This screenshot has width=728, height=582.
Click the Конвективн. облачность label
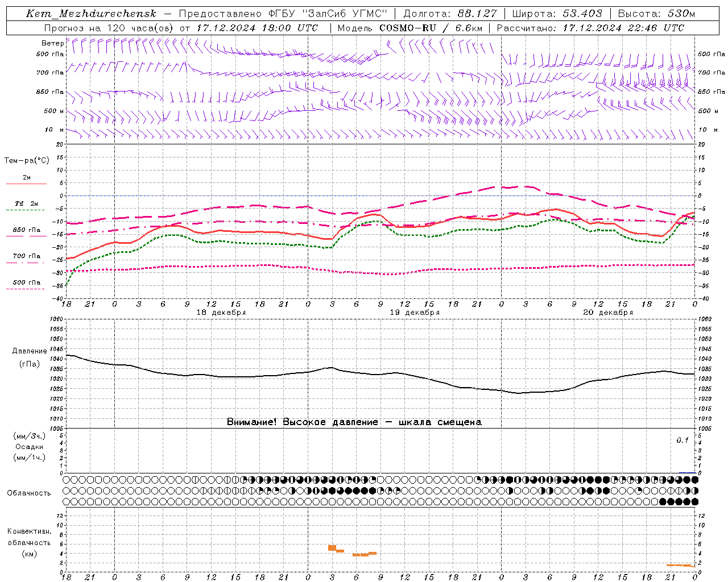[x=29, y=537]
